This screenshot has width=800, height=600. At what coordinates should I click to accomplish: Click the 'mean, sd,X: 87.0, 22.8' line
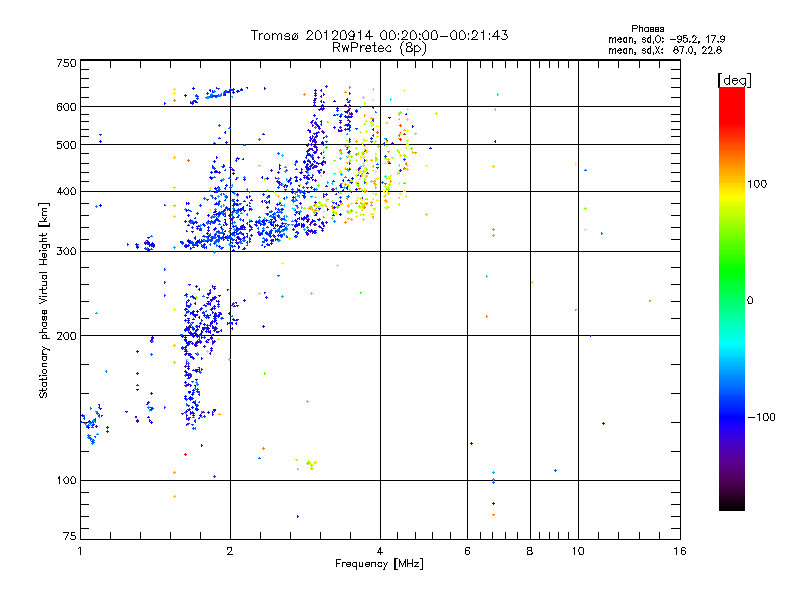click(665, 50)
